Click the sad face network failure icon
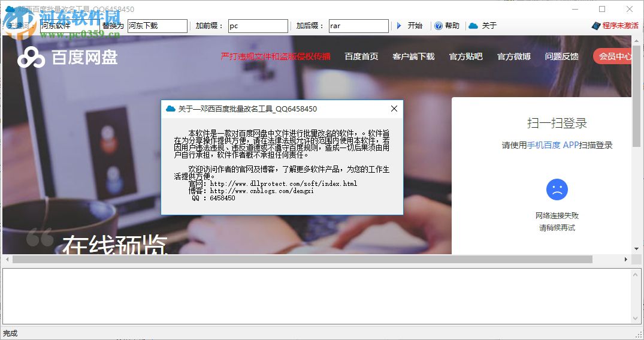Image resolution: width=644 pixels, height=340 pixels. point(557,189)
